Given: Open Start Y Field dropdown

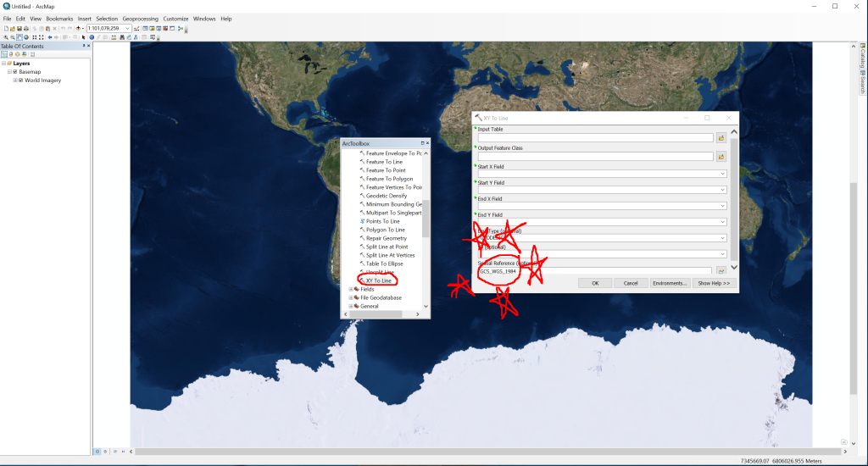Looking at the screenshot, I should pos(722,190).
